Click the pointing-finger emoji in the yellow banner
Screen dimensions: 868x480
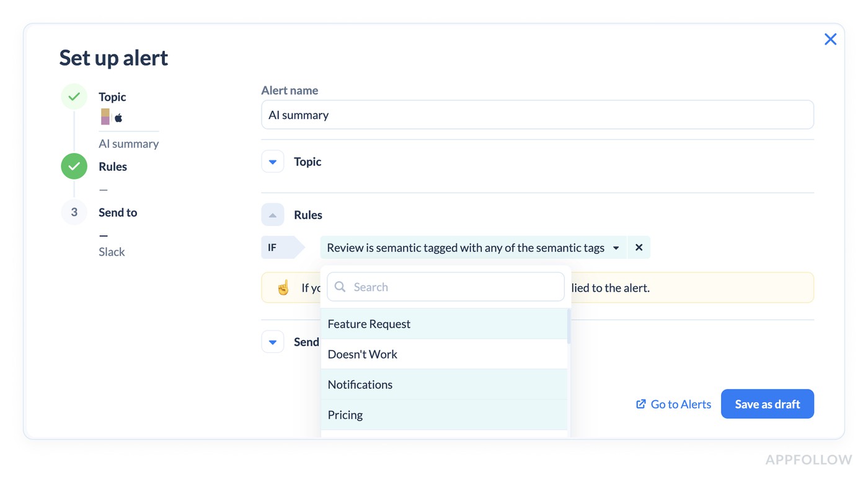point(283,287)
